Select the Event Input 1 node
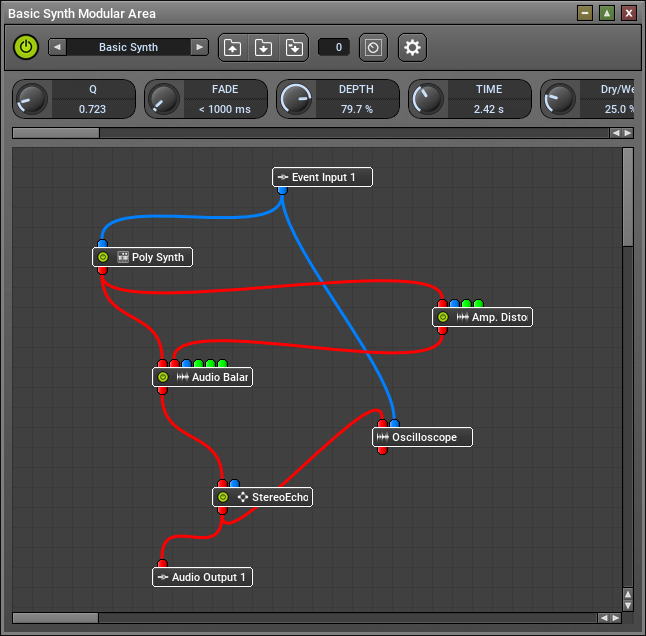This screenshot has width=646, height=636. pos(323,177)
